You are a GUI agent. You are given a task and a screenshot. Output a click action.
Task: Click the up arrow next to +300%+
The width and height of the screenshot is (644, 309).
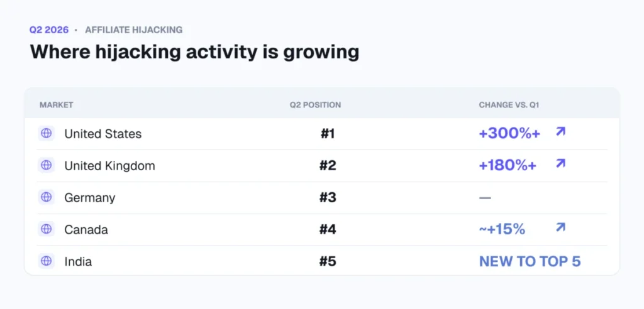coord(560,132)
